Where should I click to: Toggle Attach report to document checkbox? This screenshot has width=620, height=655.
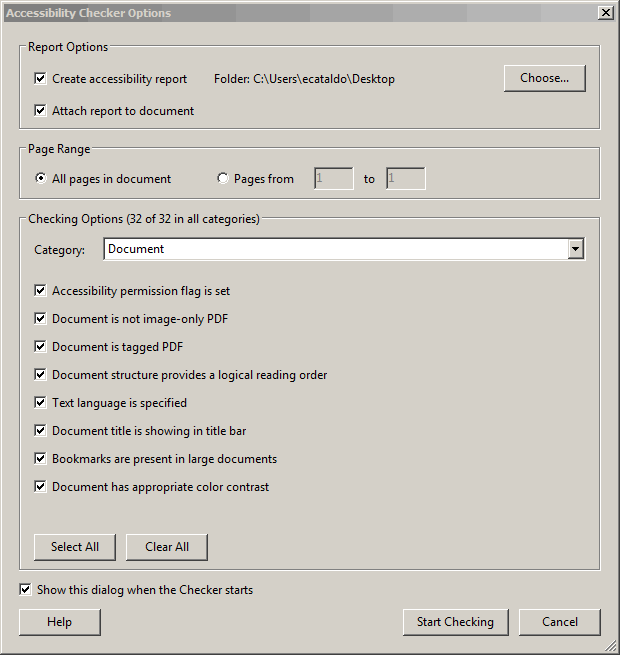[x=41, y=111]
